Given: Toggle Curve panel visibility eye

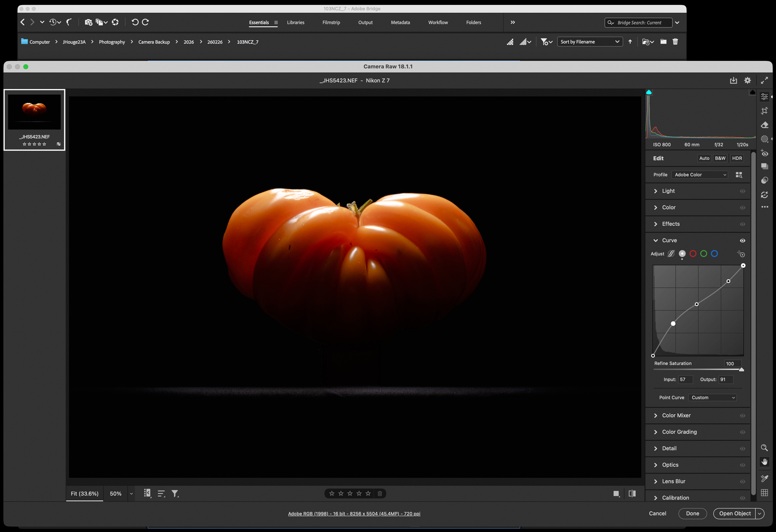Looking at the screenshot, I should point(742,240).
